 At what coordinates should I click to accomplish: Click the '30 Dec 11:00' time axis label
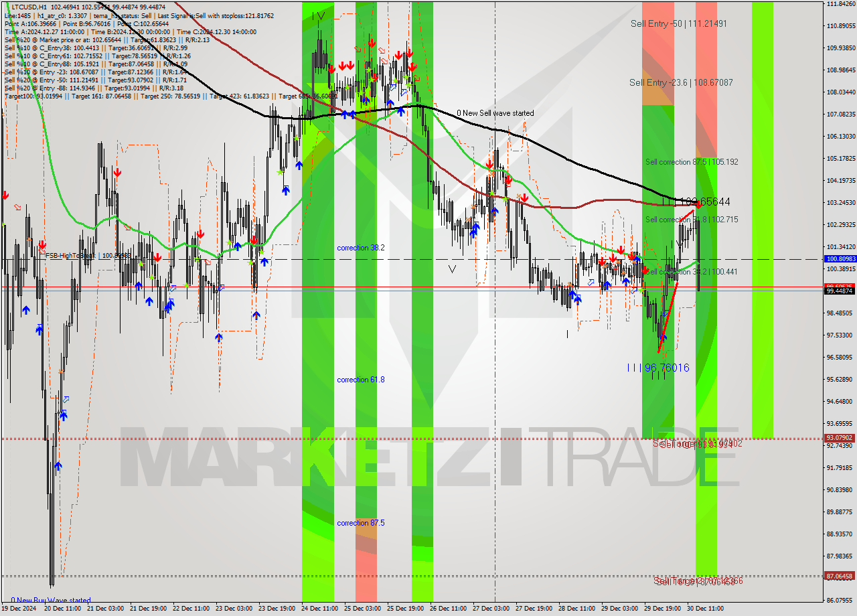[x=705, y=609]
